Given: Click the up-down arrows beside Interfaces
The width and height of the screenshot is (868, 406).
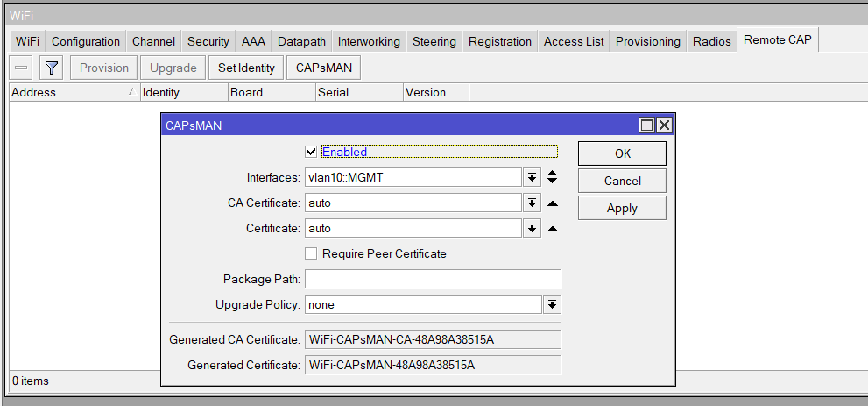Looking at the screenshot, I should [x=552, y=177].
